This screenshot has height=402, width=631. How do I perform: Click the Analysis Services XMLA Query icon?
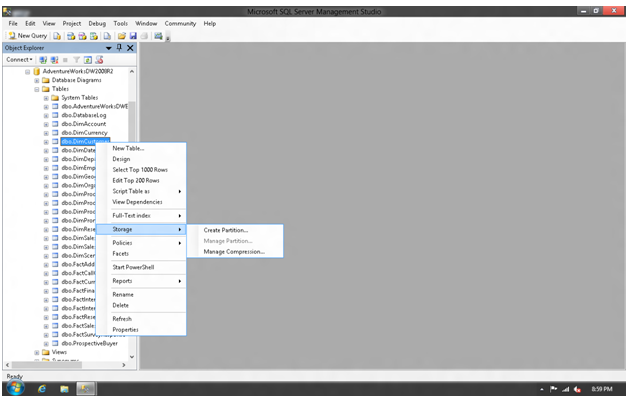94,36
